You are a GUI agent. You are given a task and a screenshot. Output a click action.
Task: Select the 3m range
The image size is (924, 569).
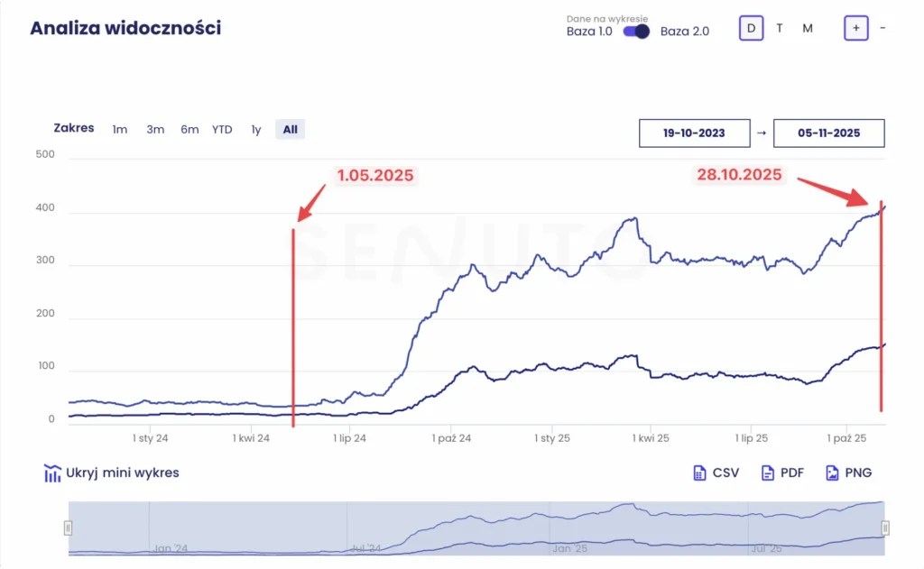(155, 129)
